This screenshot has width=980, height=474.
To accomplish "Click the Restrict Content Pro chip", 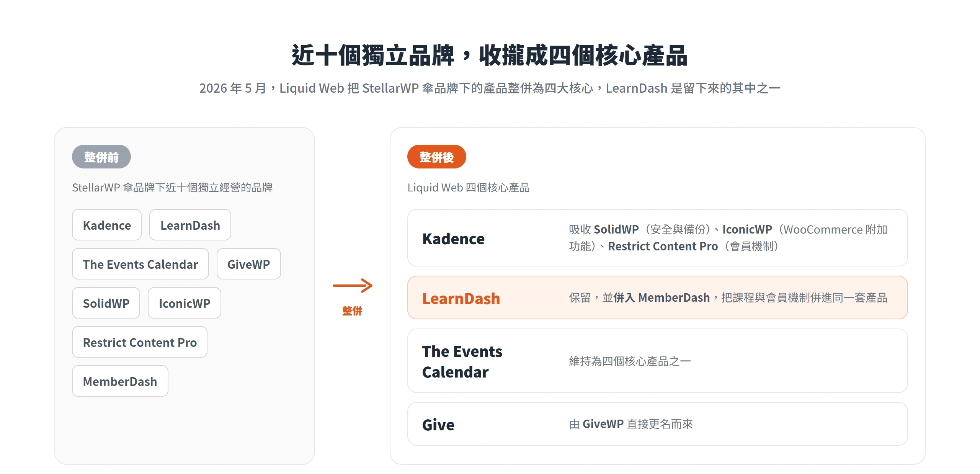I will pos(140,342).
